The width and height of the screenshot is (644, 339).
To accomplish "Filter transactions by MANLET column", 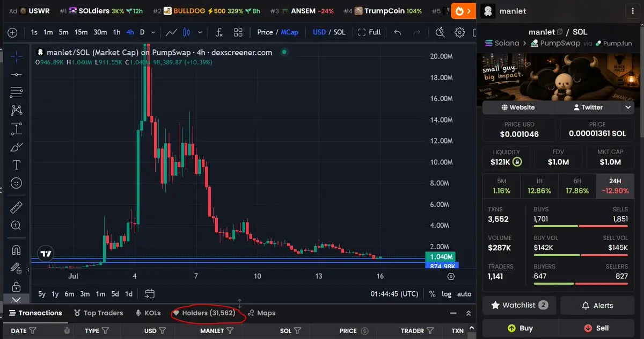I will click(230, 331).
